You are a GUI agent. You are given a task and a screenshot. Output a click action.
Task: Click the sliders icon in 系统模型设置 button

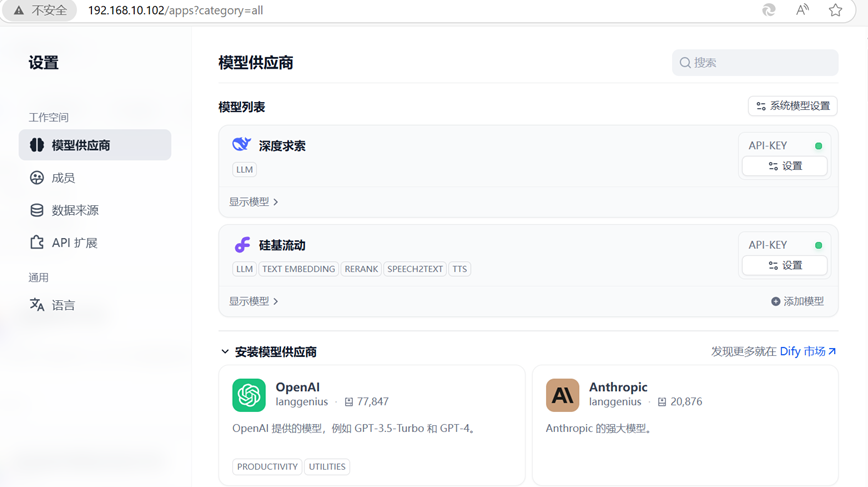click(761, 106)
